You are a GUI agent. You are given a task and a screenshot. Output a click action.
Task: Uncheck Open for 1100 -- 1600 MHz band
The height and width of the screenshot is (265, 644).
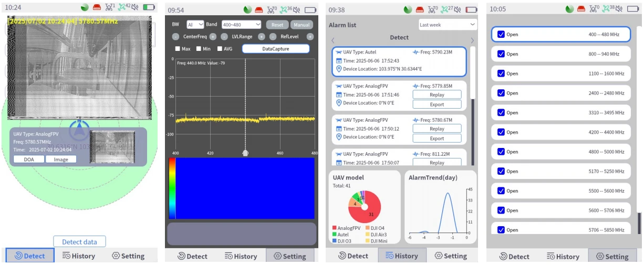click(x=501, y=73)
